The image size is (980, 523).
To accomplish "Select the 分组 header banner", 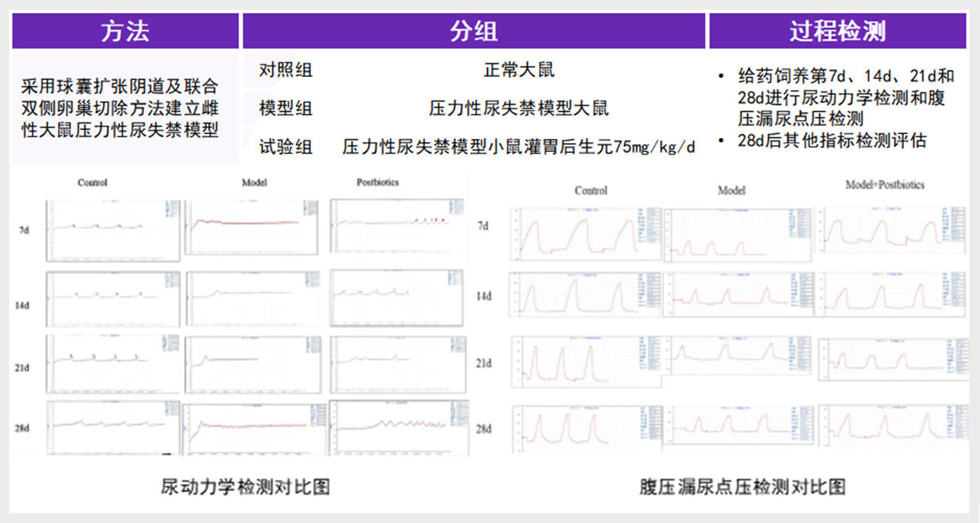I will pyautogui.click(x=474, y=31).
